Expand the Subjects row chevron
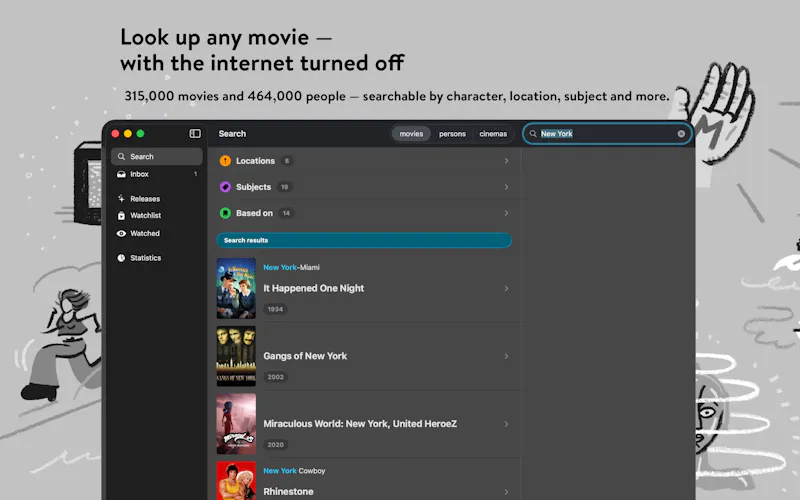The width and height of the screenshot is (800, 500). (506, 187)
